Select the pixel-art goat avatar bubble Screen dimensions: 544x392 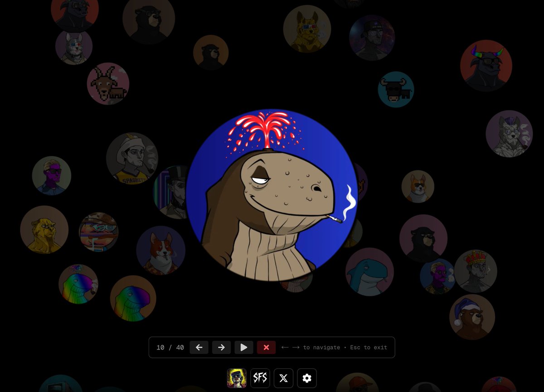[x=108, y=84]
